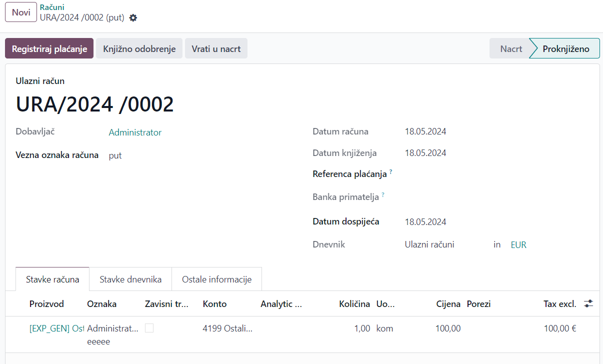Open the Ostale informacije tab
The image size is (603, 364).
click(216, 279)
